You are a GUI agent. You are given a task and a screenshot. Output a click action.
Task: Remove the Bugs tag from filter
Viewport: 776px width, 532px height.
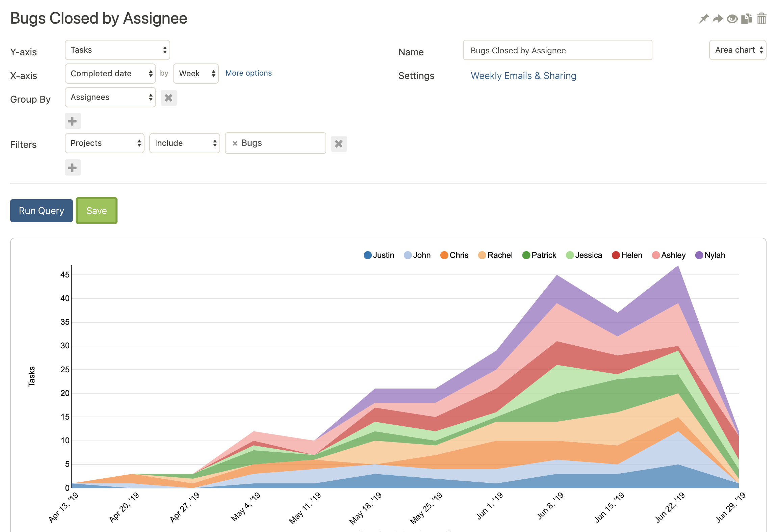235,143
